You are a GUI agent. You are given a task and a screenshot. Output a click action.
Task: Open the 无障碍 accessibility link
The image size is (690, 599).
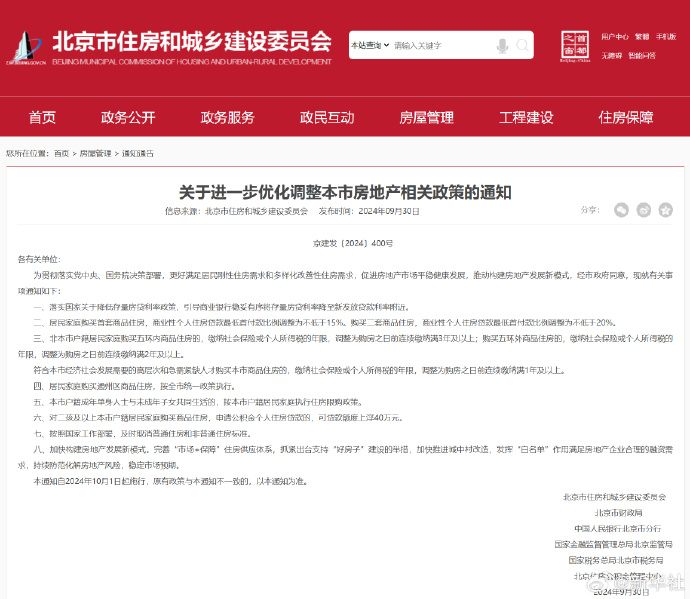point(612,55)
